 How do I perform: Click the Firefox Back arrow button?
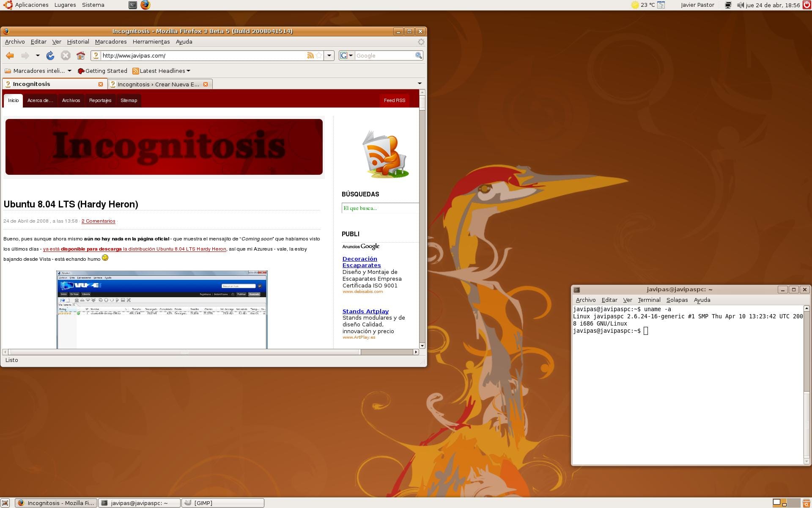click(10, 55)
